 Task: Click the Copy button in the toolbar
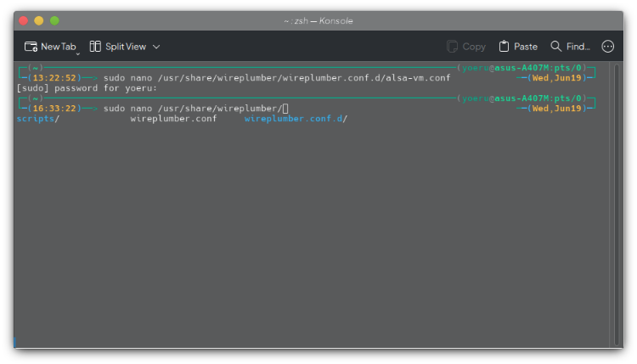pos(466,47)
